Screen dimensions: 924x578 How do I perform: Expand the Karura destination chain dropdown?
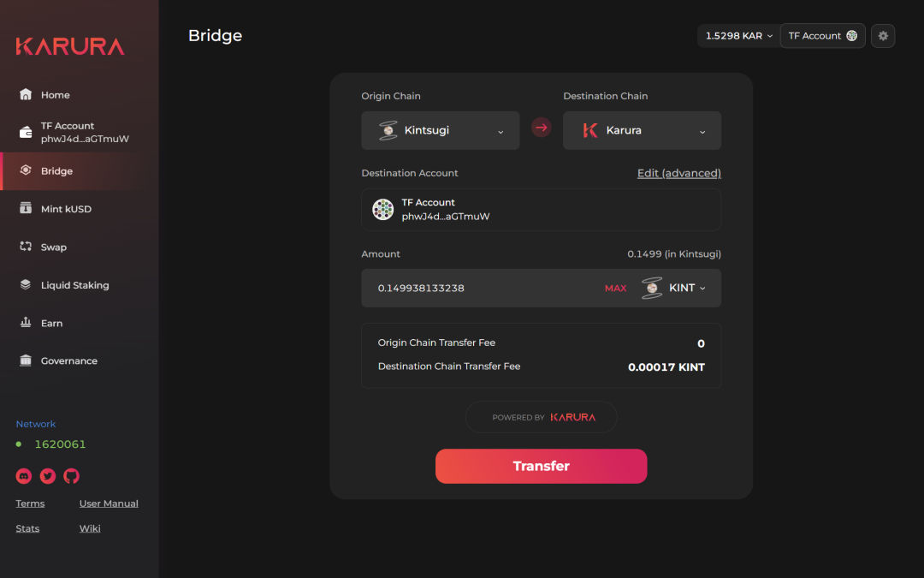pyautogui.click(x=642, y=130)
